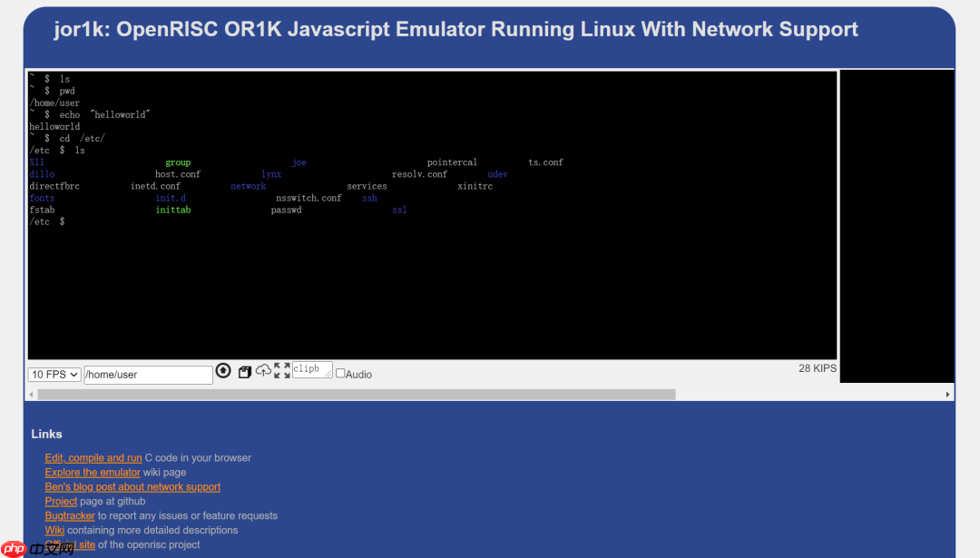Click the 28 KIPS speed indicator
The width and height of the screenshot is (980, 558).
(817, 368)
